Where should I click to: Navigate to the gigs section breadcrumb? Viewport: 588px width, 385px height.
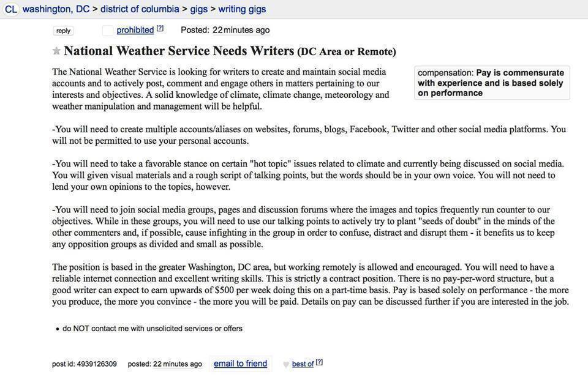tap(199, 9)
